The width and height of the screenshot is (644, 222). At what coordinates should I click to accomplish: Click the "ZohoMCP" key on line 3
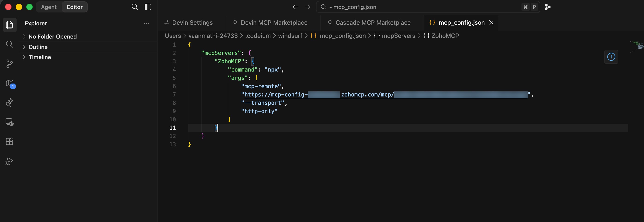pos(229,61)
